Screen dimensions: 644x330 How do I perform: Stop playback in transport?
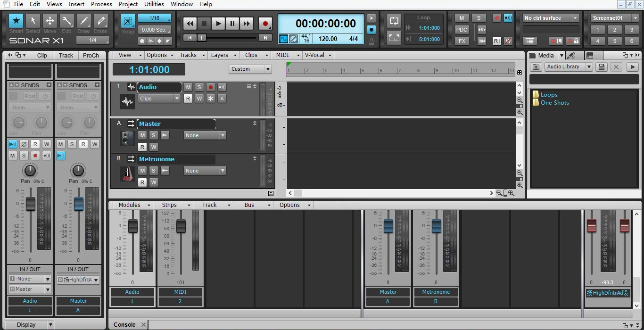pyautogui.click(x=204, y=23)
